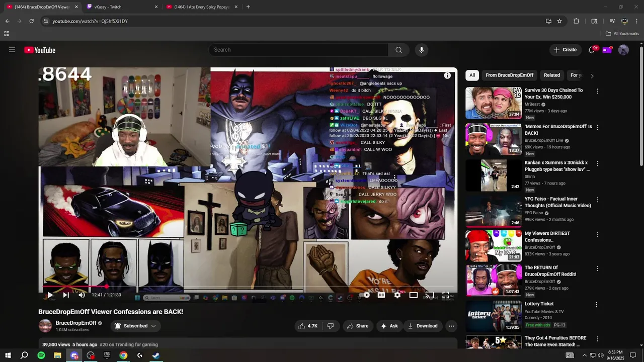The width and height of the screenshot is (644, 362).
Task: Cast video to TV
Action: pyautogui.click(x=430, y=295)
